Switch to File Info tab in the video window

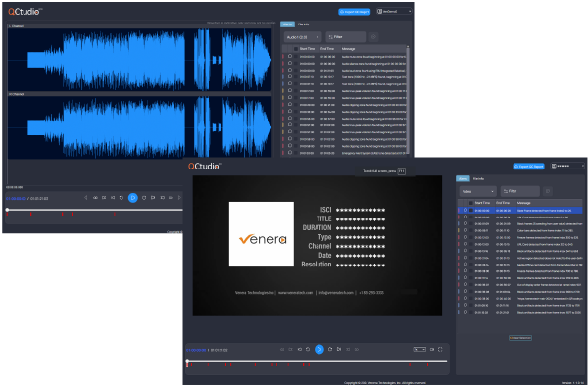(x=478, y=179)
